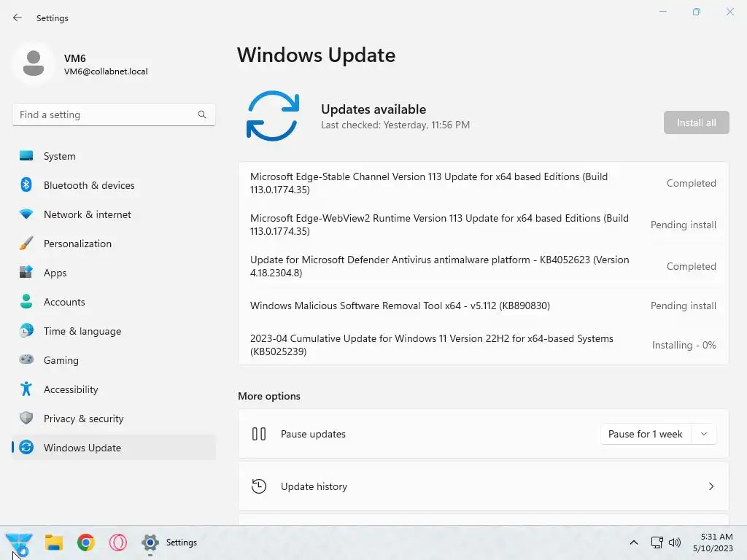This screenshot has width=747, height=560.
Task: Click the Edge-WebView2 Runtime update entry
Action: pyautogui.click(x=483, y=225)
